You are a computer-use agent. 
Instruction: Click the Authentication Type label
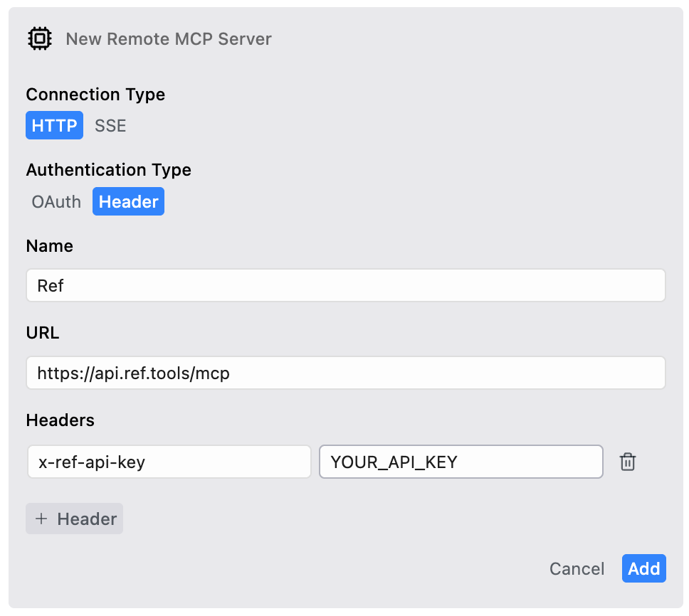click(108, 169)
